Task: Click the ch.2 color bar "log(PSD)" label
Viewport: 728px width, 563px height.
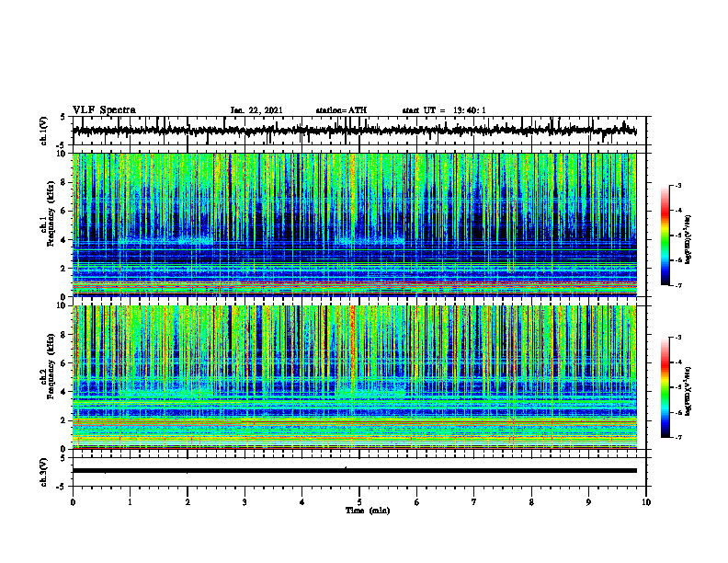Action: tap(688, 390)
